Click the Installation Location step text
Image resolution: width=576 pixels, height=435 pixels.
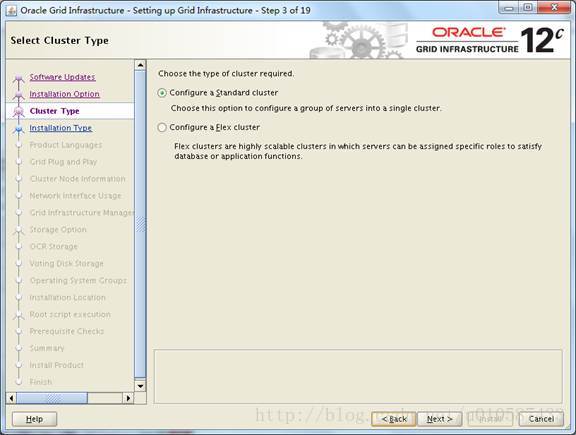point(68,298)
